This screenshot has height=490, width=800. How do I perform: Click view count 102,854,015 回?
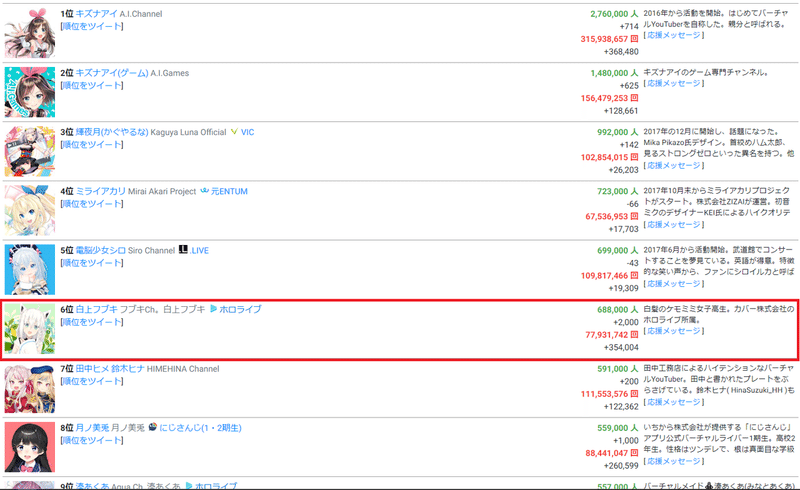(x=609, y=157)
